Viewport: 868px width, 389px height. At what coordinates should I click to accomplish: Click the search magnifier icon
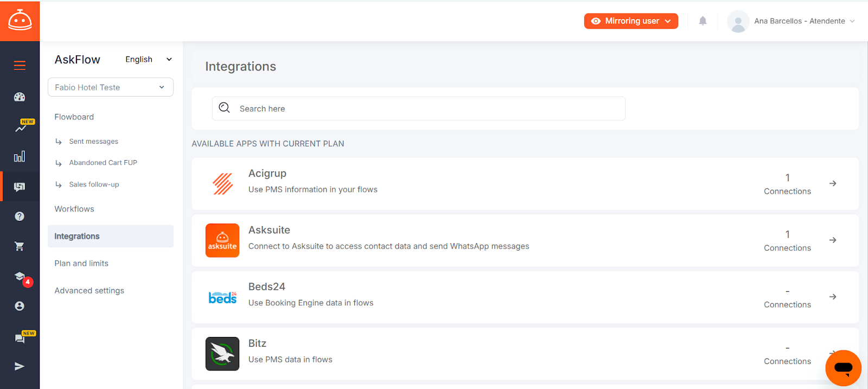[x=224, y=108]
